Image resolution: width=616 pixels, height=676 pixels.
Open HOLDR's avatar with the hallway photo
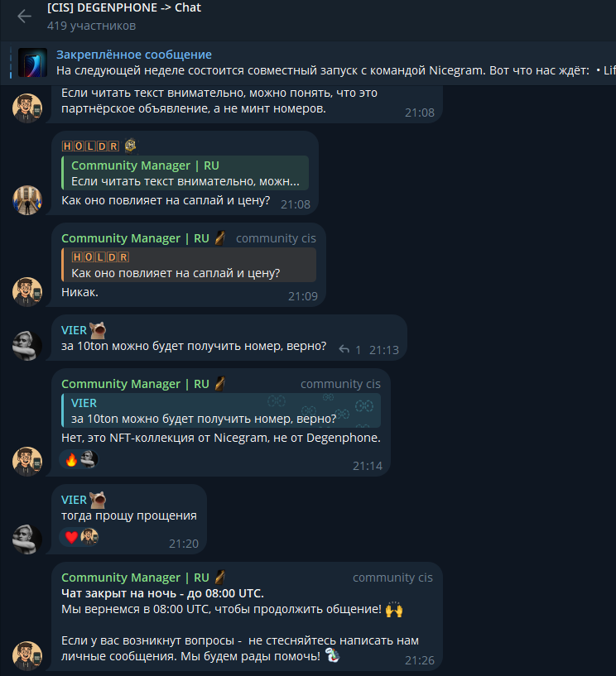point(27,200)
